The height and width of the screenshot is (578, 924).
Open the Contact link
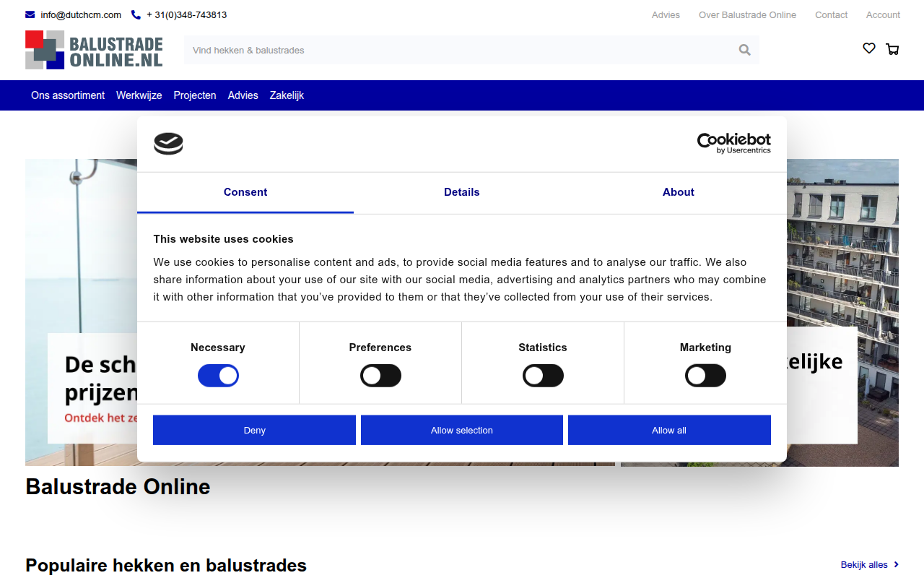pyautogui.click(x=832, y=14)
